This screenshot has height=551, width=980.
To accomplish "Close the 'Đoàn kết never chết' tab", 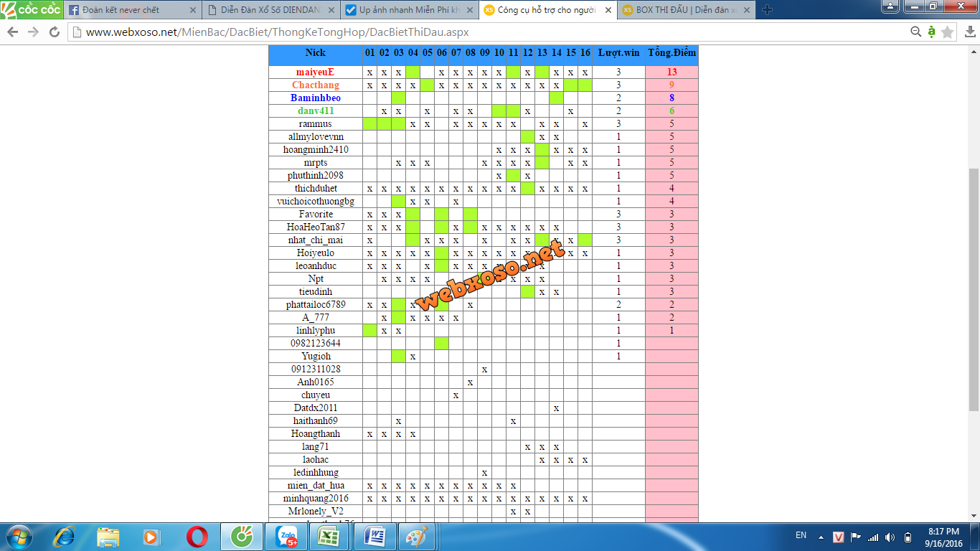I will click(192, 10).
